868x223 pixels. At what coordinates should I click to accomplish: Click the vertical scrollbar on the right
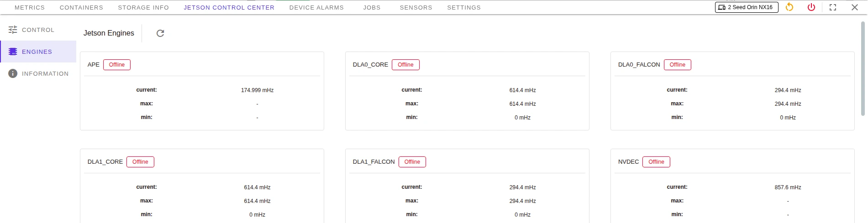tap(863, 68)
